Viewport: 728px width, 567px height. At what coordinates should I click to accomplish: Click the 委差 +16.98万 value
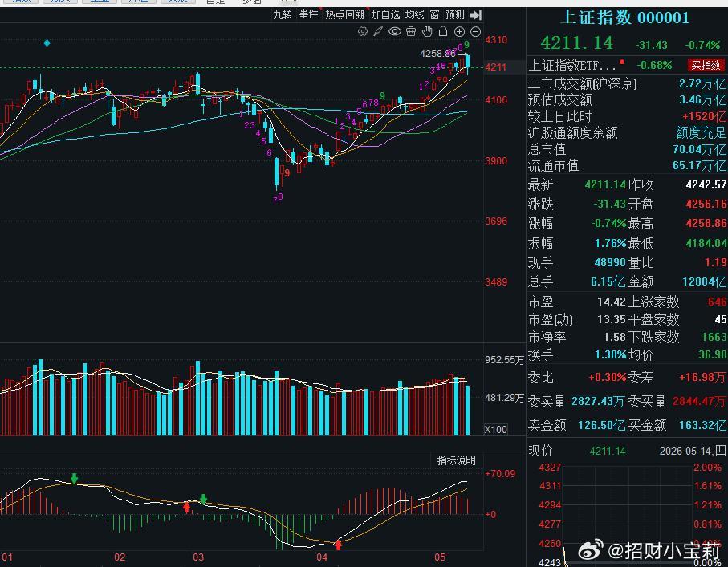coord(702,377)
